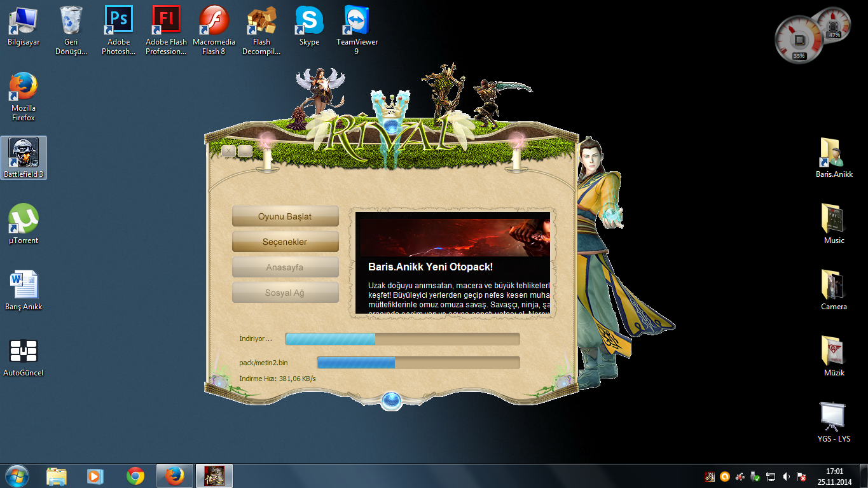Screen dimensions: 868x488
Task: Click the Oyunu Başlat button
Action: pyautogui.click(x=286, y=216)
